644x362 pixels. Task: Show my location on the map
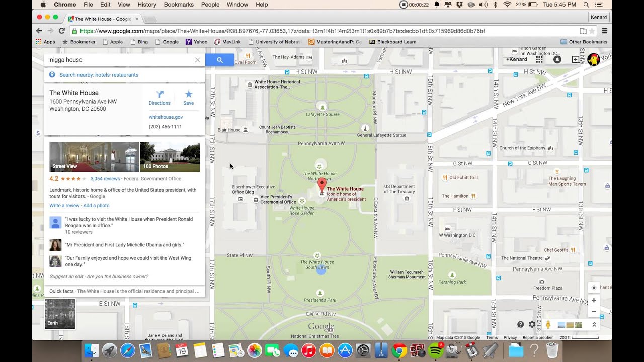594,288
